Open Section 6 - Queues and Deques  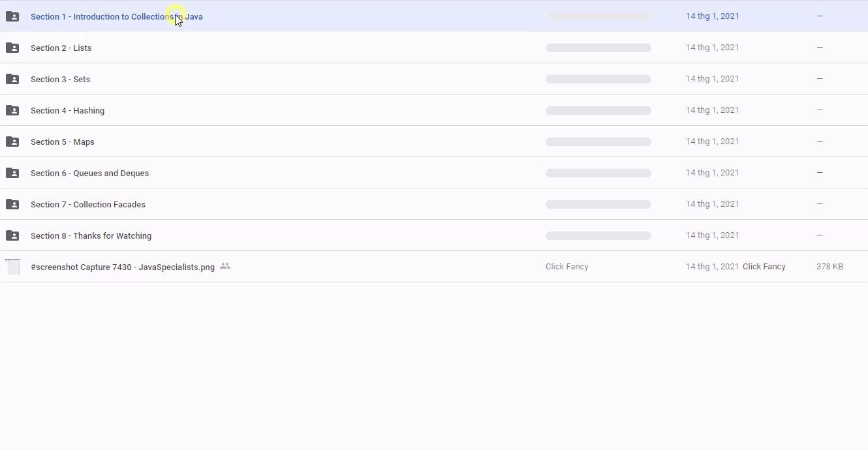pos(89,173)
